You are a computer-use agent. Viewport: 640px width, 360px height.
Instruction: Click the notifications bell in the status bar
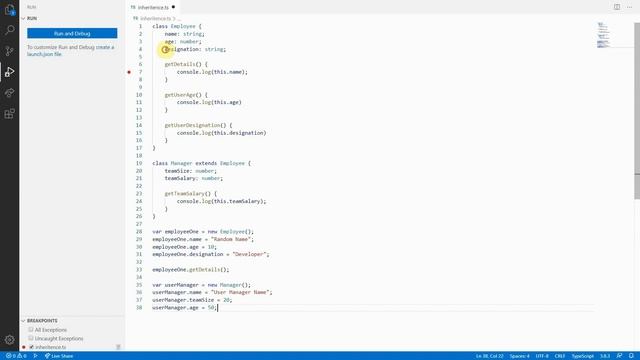point(631,356)
